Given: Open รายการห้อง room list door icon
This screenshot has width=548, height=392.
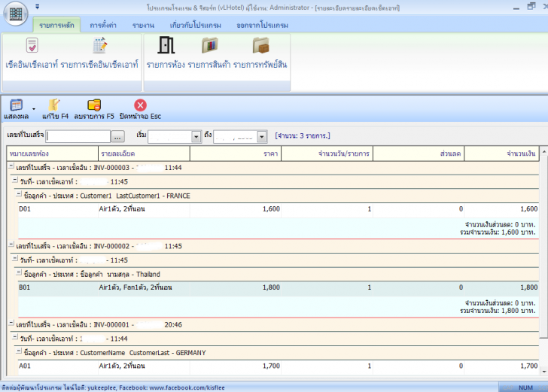Looking at the screenshot, I should click(166, 46).
